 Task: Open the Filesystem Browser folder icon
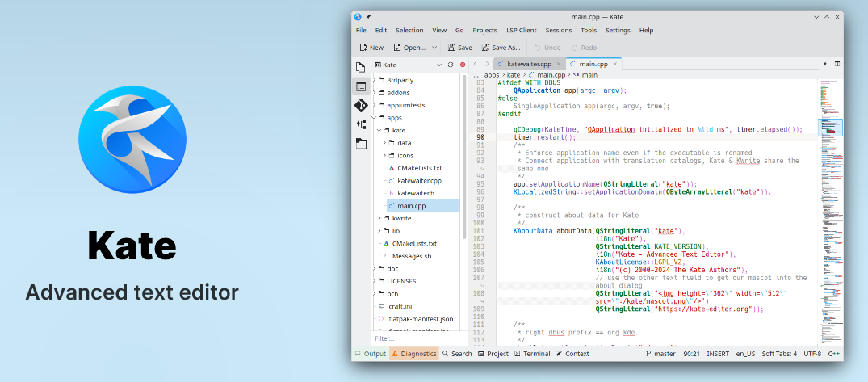[361, 143]
